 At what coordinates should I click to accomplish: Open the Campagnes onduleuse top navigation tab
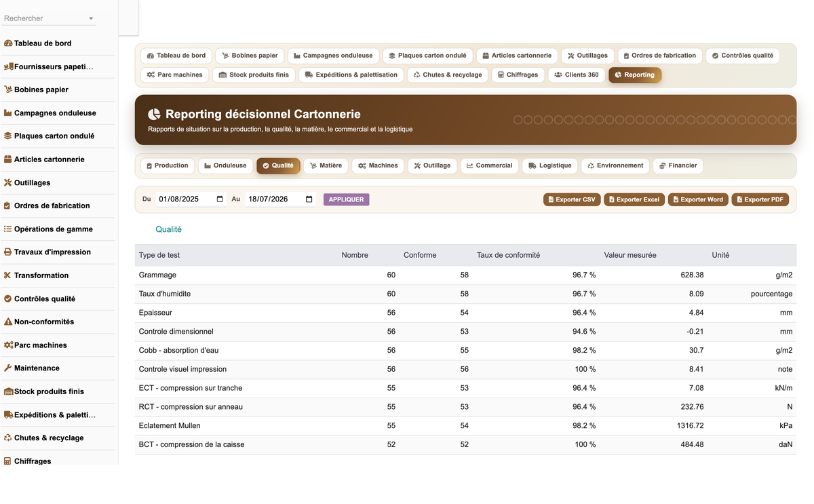pyautogui.click(x=333, y=56)
